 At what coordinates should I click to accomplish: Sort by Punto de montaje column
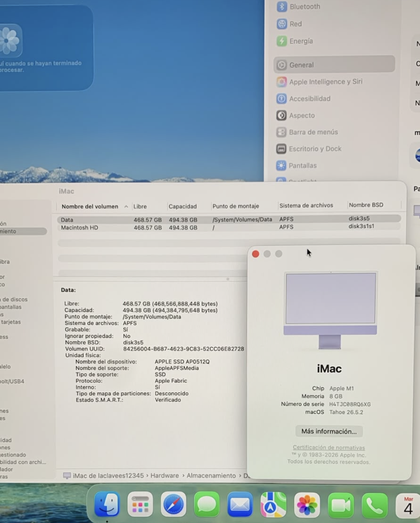click(x=236, y=206)
